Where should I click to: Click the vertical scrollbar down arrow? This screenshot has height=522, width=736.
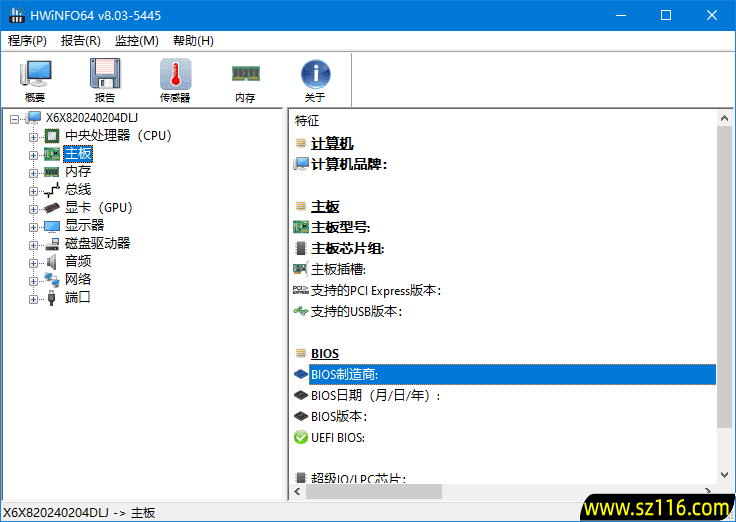(724, 475)
